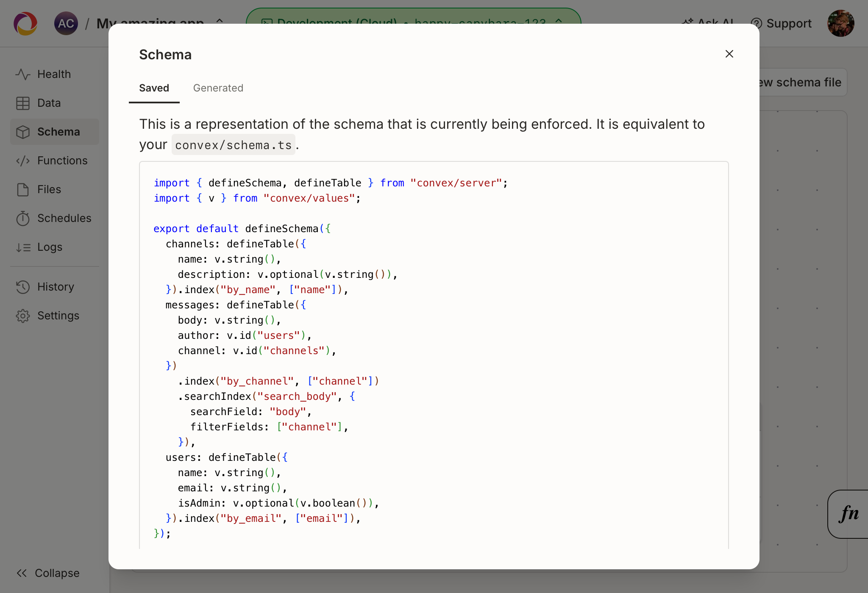This screenshot has height=593, width=868.
Task: Click the filterFields line in code
Action: click(269, 427)
